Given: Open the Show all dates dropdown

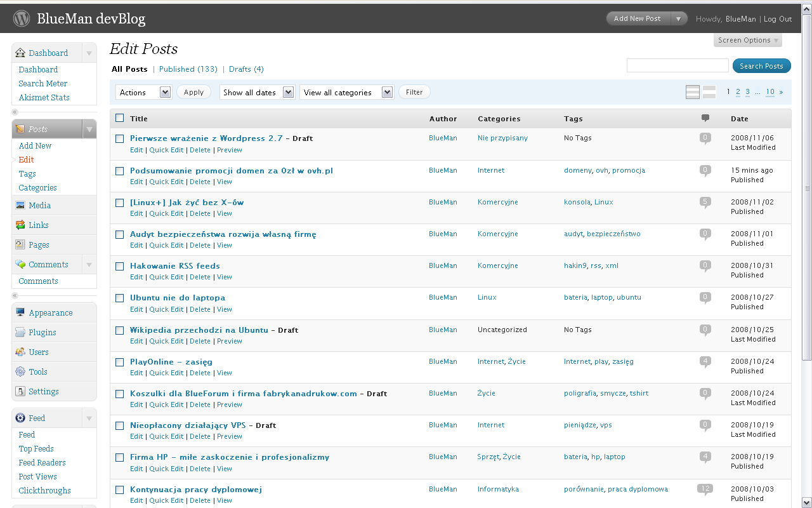Looking at the screenshot, I should click(257, 92).
